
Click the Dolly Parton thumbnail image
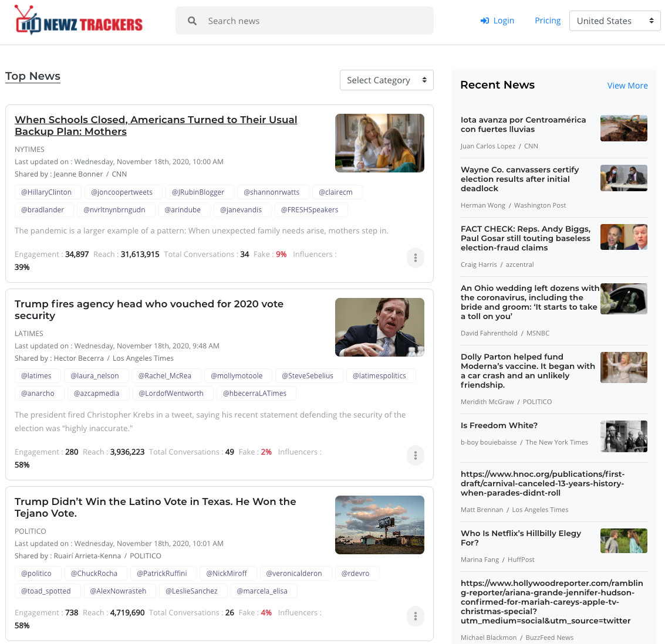pos(624,367)
